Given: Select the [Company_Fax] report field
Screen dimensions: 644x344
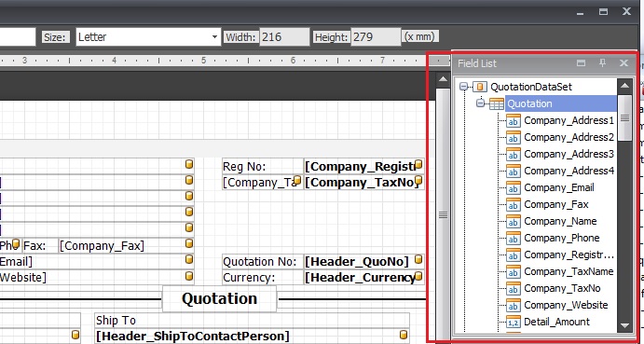Looking at the screenshot, I should [x=127, y=246].
